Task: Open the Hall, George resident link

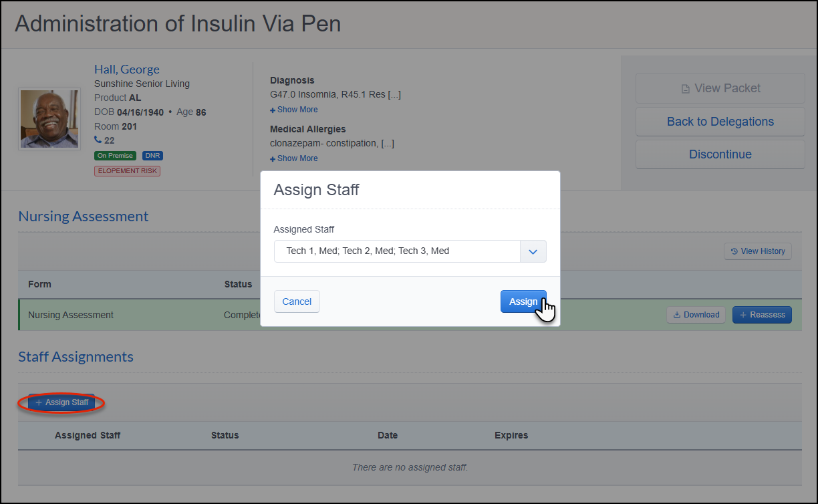Action: pyautogui.click(x=127, y=70)
